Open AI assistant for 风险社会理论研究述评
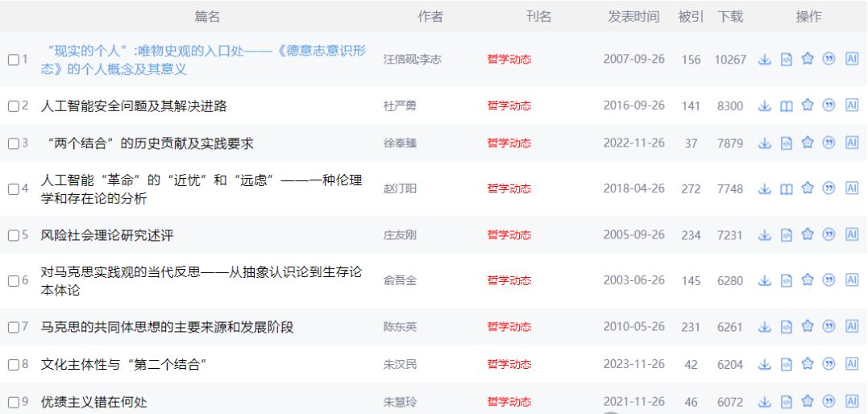 [852, 234]
